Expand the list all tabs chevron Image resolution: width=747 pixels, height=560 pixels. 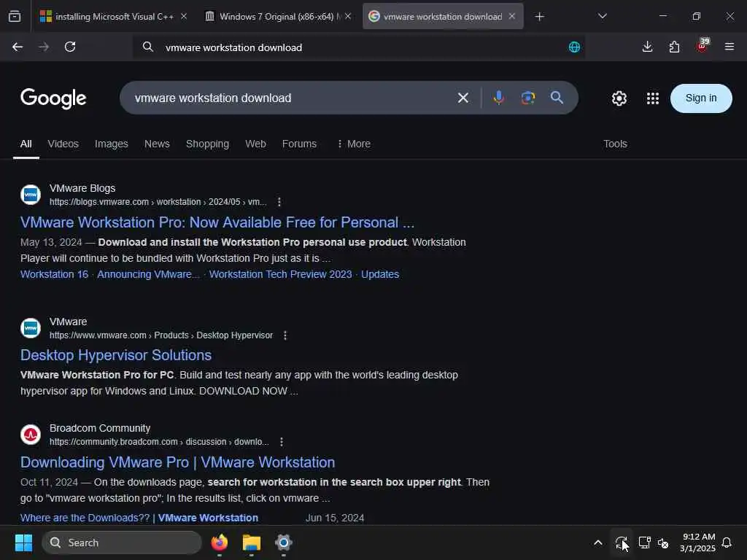(x=602, y=16)
